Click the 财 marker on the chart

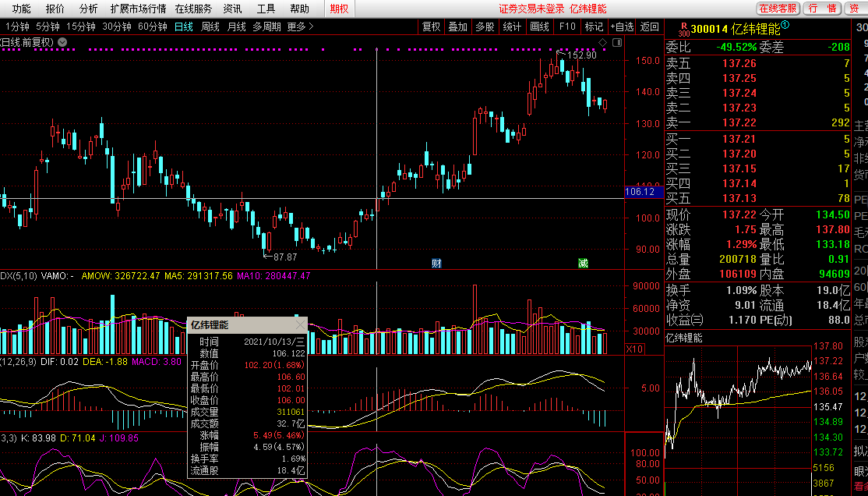coord(436,264)
